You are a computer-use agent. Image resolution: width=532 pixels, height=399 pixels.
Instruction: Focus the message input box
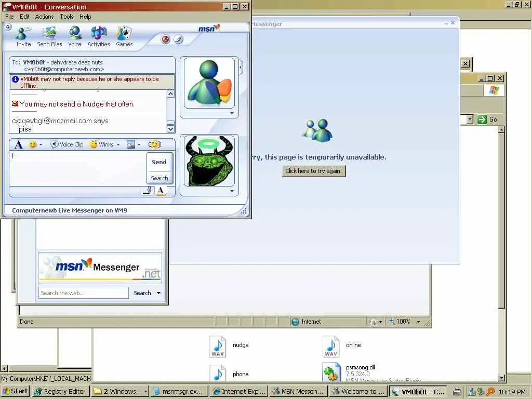78,168
